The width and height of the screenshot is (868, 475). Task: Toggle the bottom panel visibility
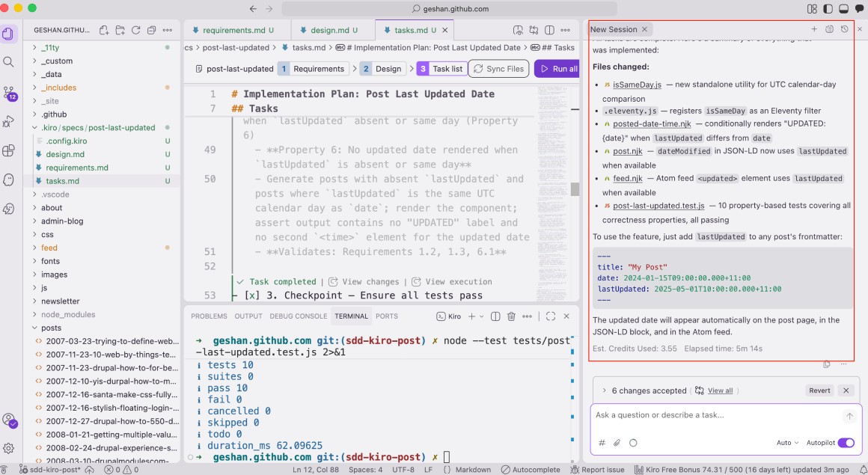(844, 9)
